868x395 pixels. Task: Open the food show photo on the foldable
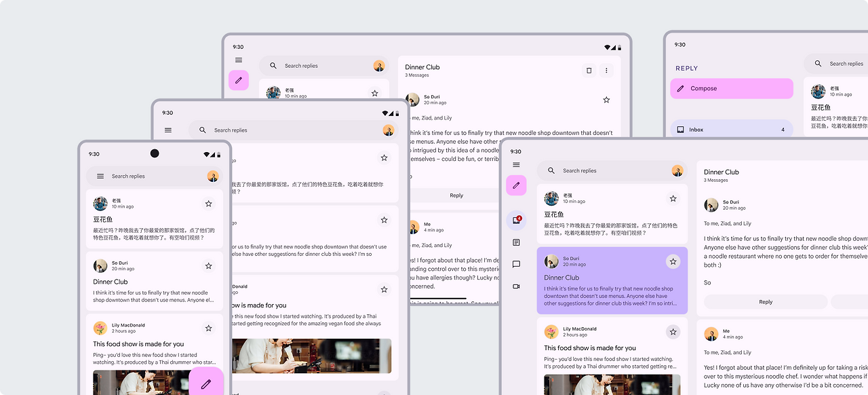(311, 356)
